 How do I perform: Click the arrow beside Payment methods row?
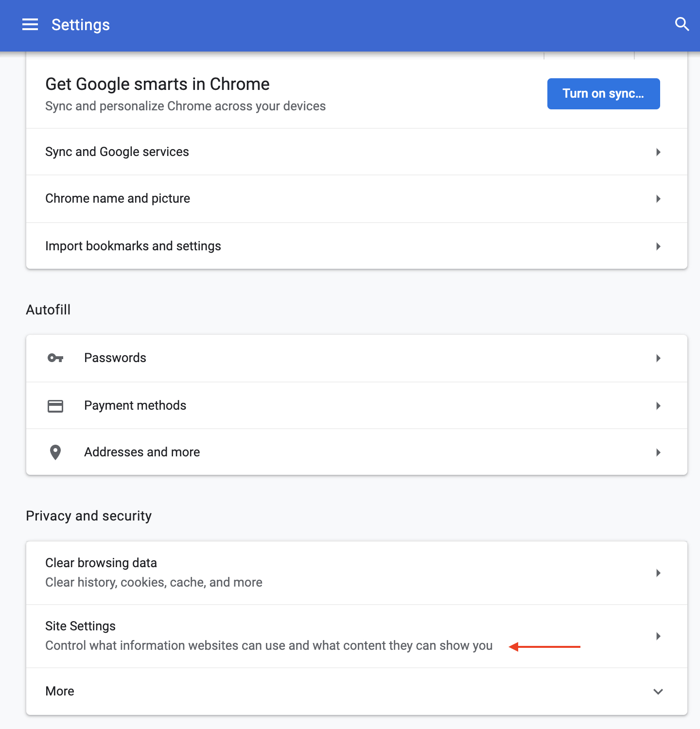point(658,406)
